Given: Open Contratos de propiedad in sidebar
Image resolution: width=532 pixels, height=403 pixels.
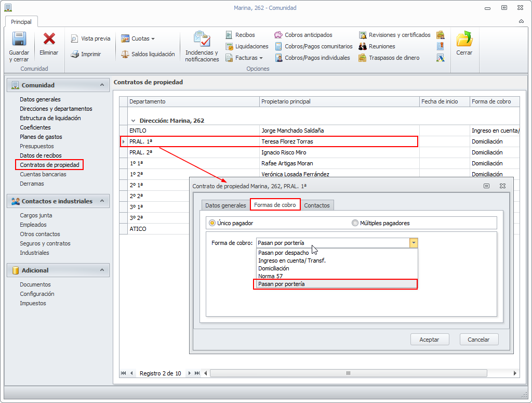Looking at the screenshot, I should tap(49, 165).
